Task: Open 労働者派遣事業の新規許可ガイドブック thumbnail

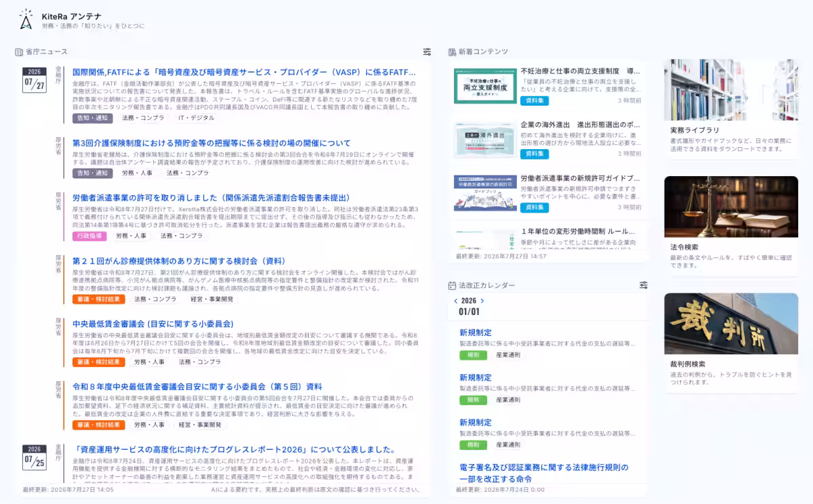Action: (x=485, y=193)
